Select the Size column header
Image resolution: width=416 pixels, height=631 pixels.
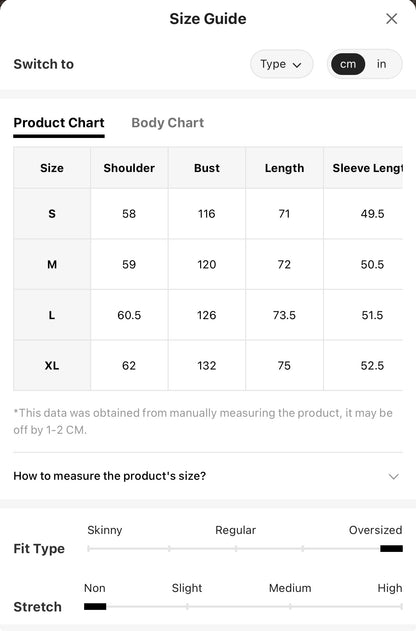[x=52, y=168]
